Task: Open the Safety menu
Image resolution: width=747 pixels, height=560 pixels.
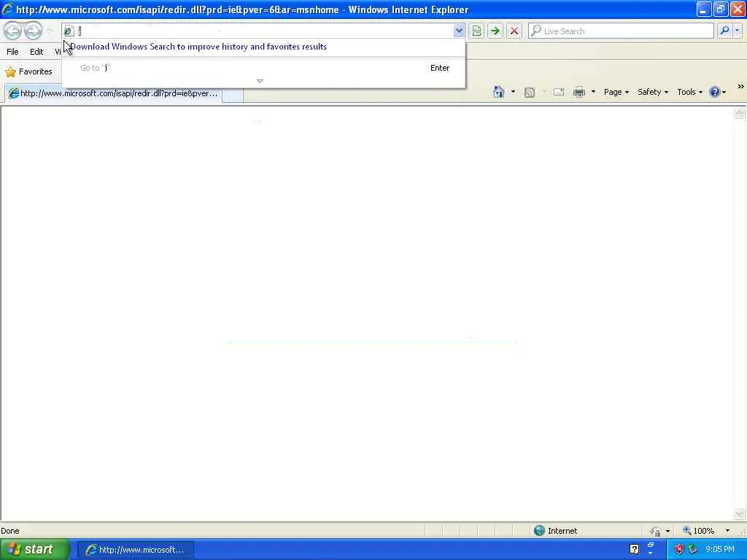Action: pyautogui.click(x=653, y=92)
